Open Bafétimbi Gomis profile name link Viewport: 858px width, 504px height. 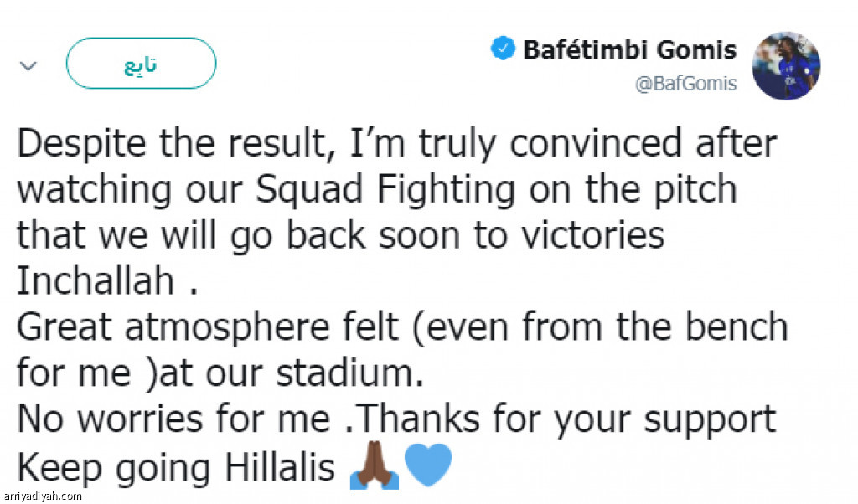pos(629,50)
